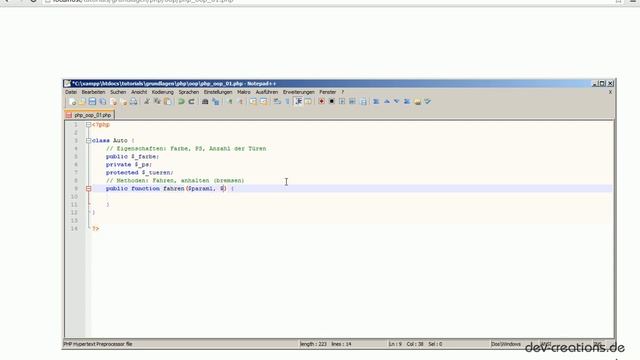Toggle Show All Characters icon
Image resolution: width=640 pixels, height=360 pixels.
[x=287, y=102]
